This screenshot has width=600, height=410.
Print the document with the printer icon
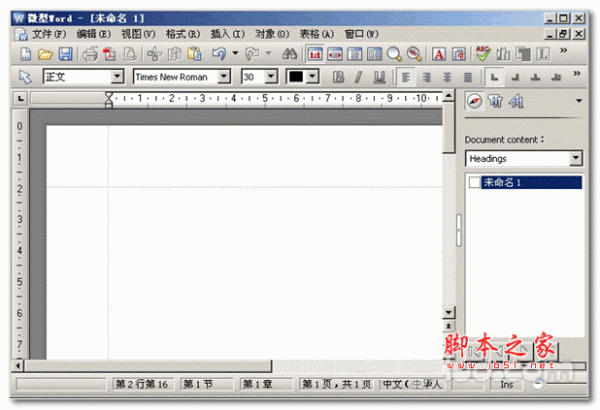[x=90, y=54]
